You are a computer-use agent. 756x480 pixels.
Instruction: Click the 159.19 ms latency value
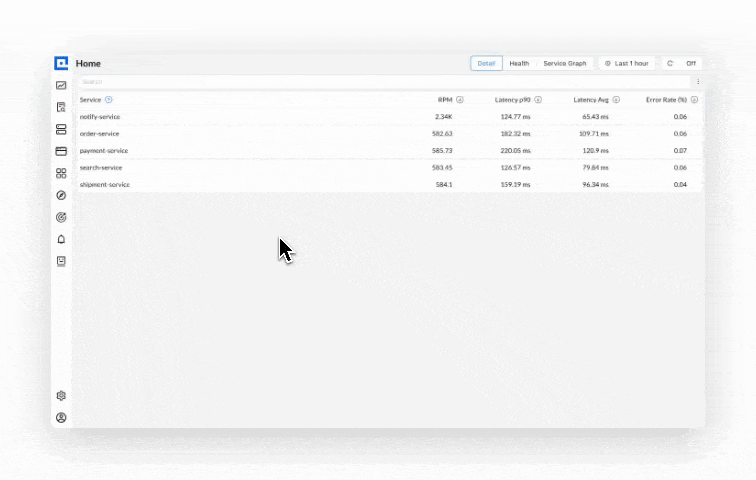pos(515,184)
